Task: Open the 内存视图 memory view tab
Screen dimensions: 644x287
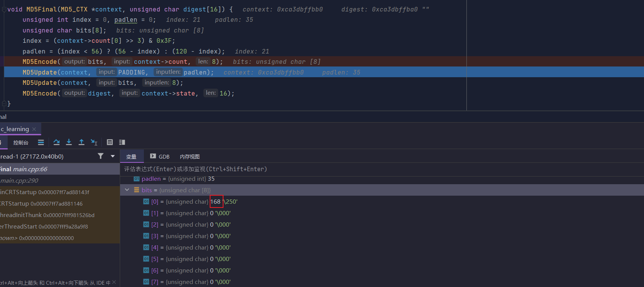Action: click(x=190, y=157)
